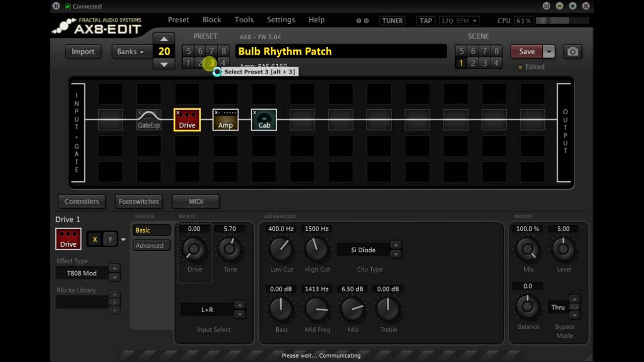This screenshot has height=362, width=644.
Task: Step Clip Type down
Action: click(x=396, y=254)
